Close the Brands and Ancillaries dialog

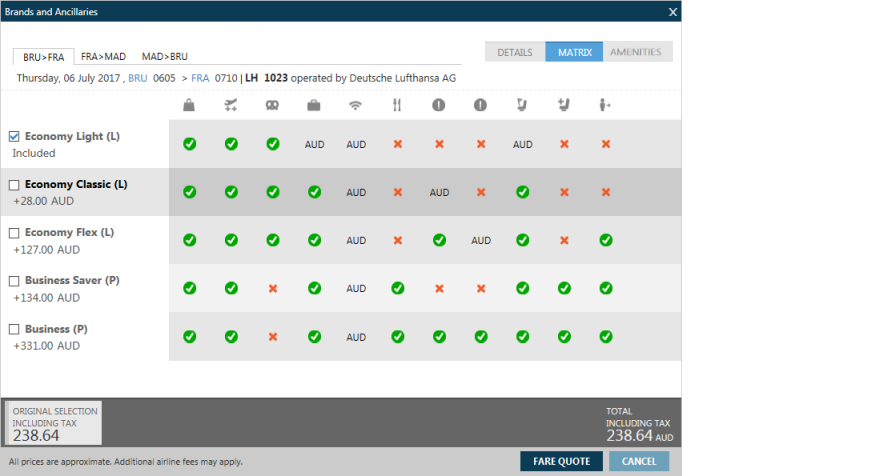coord(672,11)
